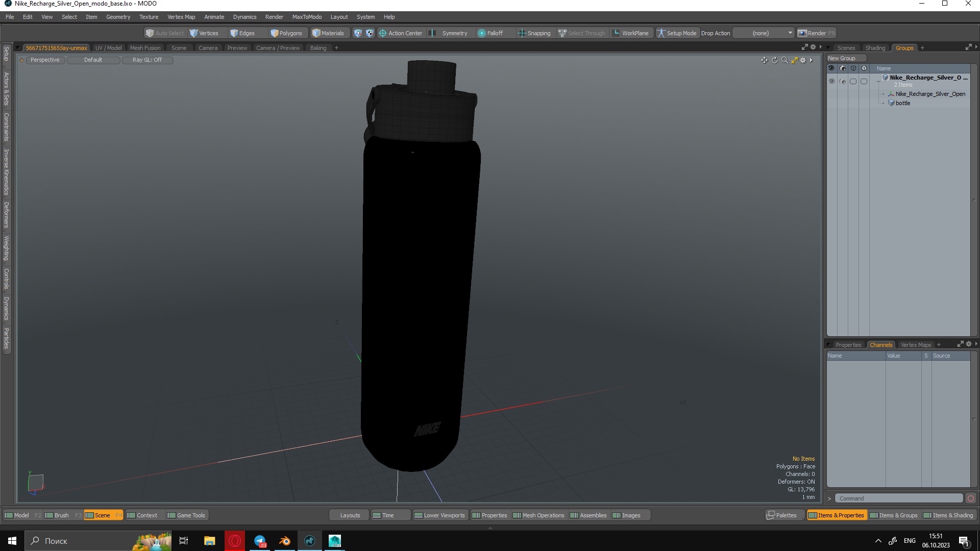This screenshot has height=551, width=980.
Task: Open the Falloff menu
Action: [x=491, y=33]
